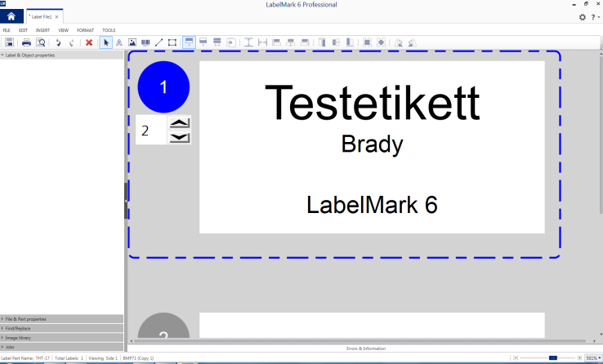Screen dimensions: 603x364
Task: Select the Barcode tool
Action: 145,42
